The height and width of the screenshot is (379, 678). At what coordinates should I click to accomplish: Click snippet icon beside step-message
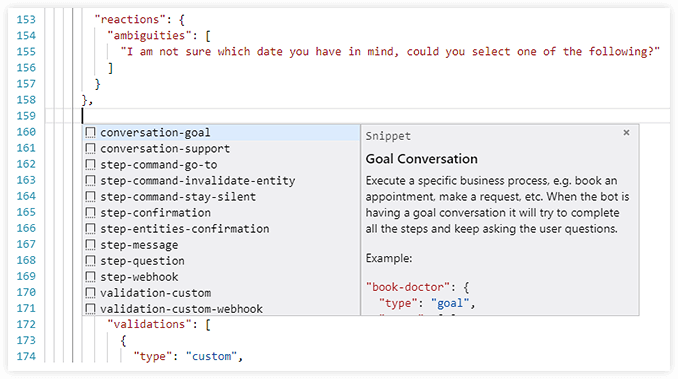[90, 245]
